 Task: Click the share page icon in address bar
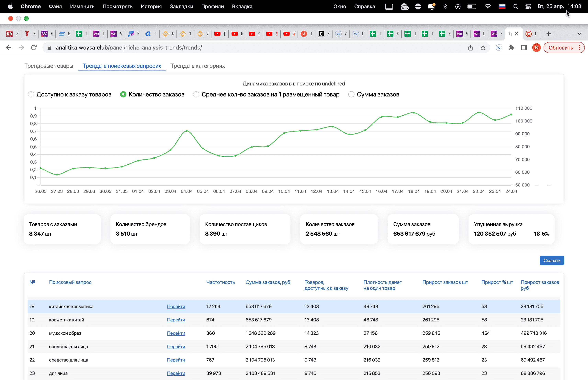tap(470, 48)
